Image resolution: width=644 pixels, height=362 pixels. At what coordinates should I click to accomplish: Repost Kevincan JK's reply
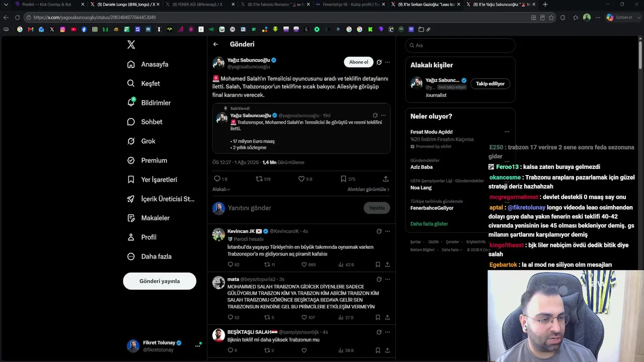click(x=267, y=264)
